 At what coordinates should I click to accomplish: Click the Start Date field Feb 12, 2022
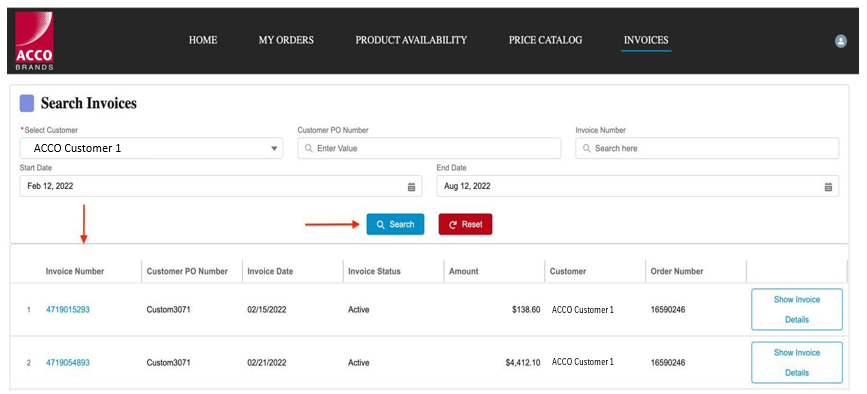coord(221,186)
